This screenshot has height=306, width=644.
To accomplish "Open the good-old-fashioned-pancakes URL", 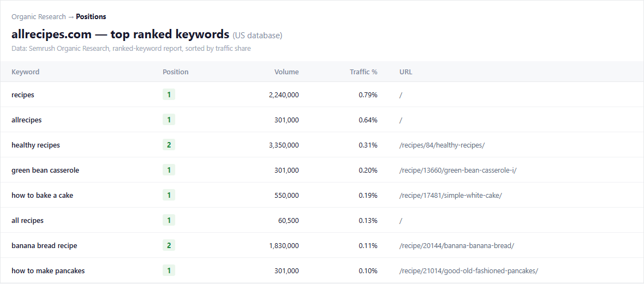I will pos(469,270).
